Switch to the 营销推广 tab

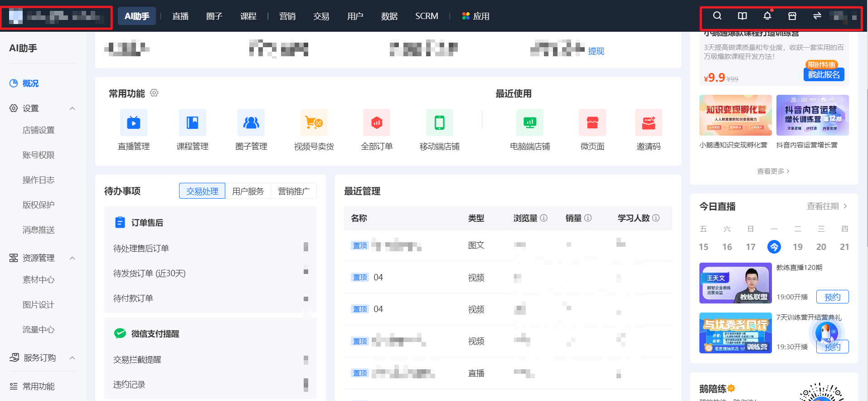tap(294, 191)
